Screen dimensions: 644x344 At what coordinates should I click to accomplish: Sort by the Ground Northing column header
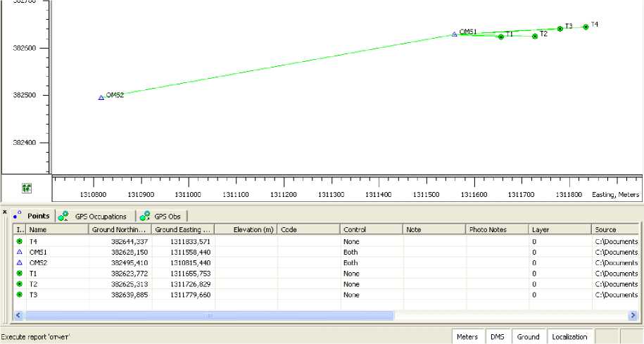tap(120, 229)
